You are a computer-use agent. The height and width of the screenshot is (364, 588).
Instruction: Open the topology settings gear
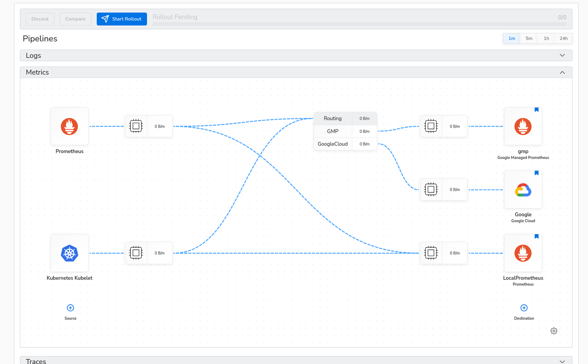point(554,331)
